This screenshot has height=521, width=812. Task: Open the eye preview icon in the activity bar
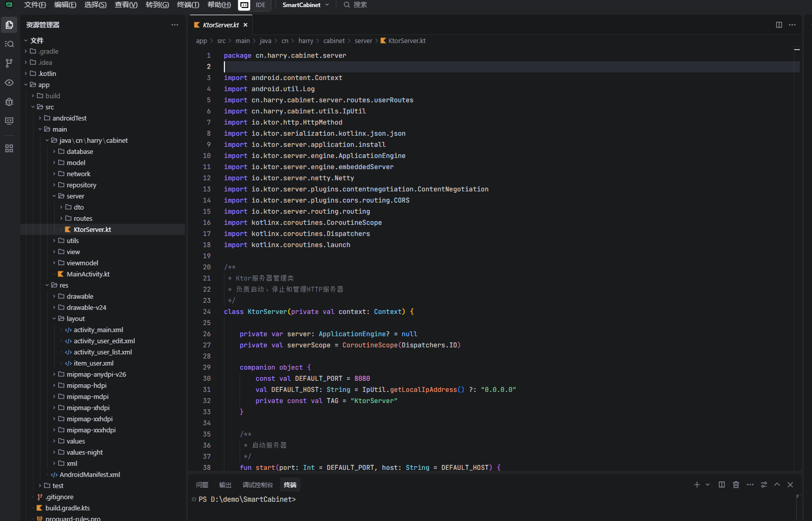point(9,83)
